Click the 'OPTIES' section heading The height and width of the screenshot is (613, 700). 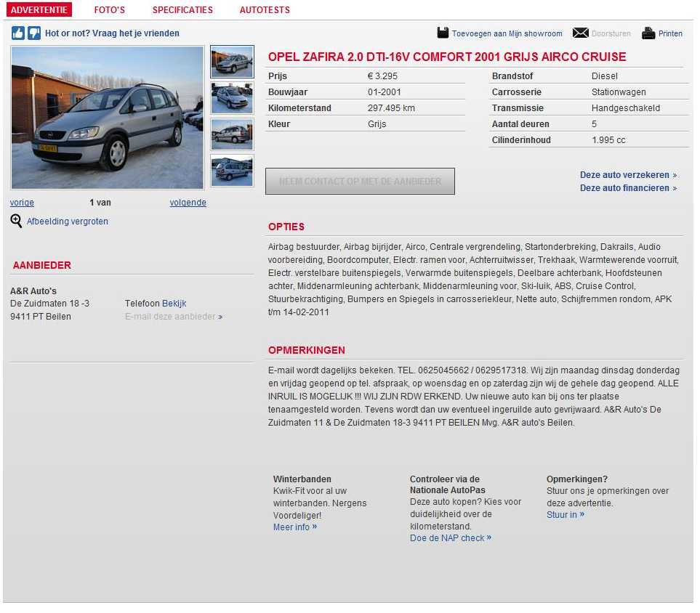point(286,227)
